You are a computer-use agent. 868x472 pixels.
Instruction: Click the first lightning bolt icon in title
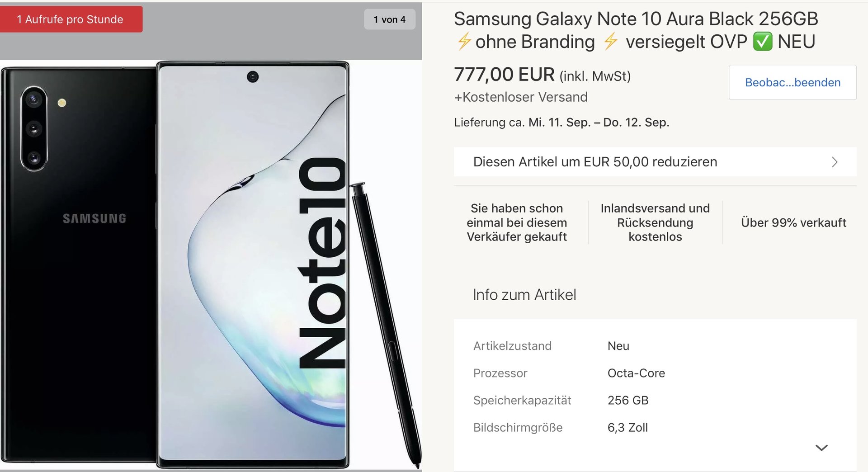point(464,42)
